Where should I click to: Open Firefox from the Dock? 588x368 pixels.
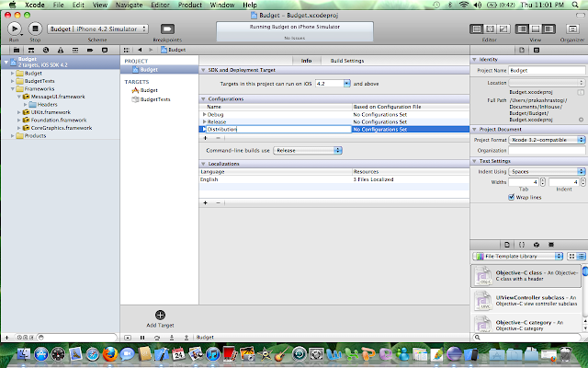110,354
